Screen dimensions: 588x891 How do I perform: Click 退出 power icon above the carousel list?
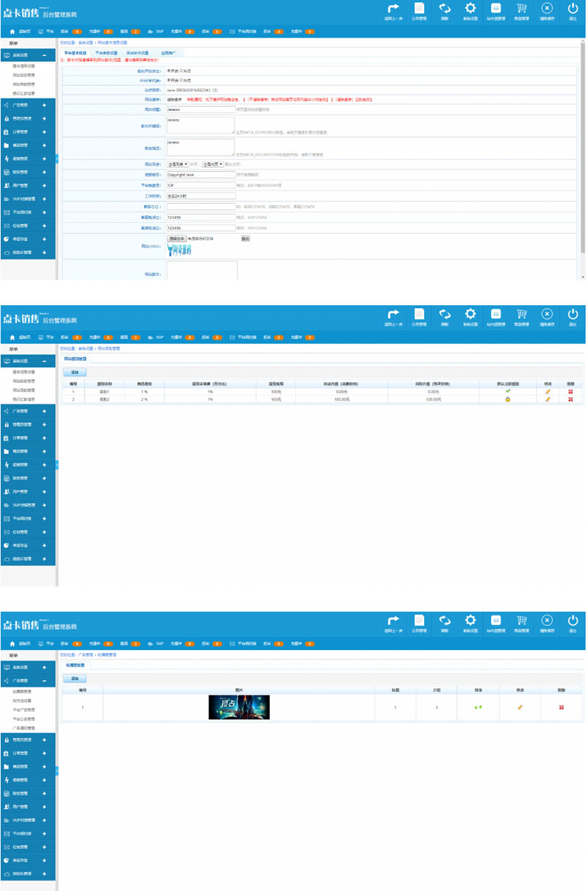573,625
